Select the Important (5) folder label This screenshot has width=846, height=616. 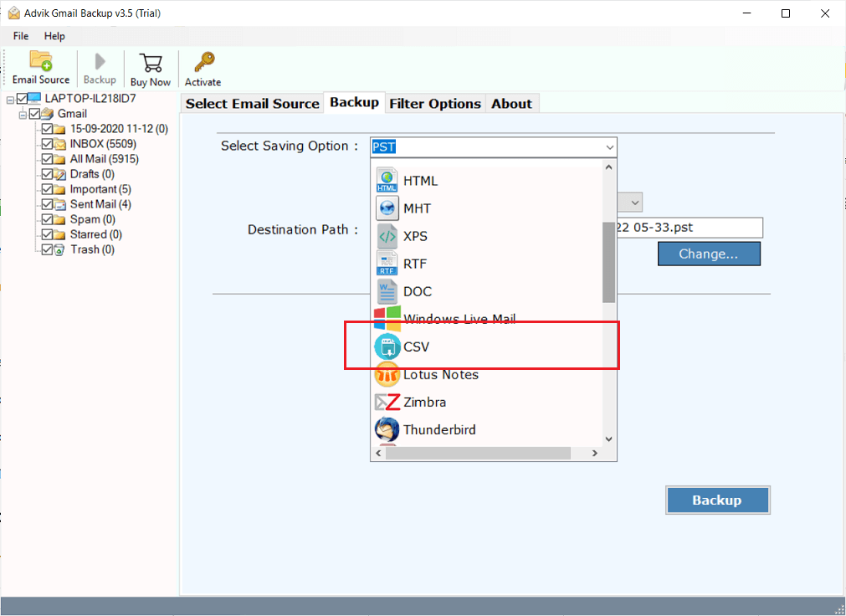100,189
